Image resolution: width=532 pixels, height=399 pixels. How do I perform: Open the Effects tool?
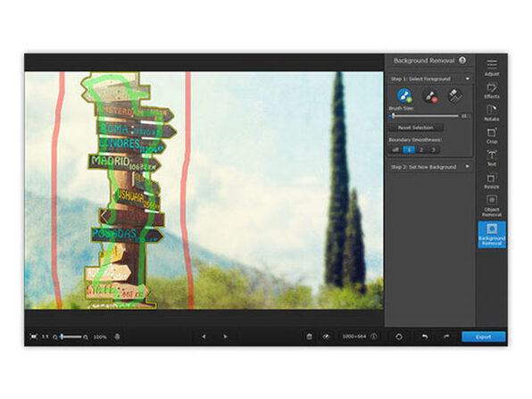492,90
